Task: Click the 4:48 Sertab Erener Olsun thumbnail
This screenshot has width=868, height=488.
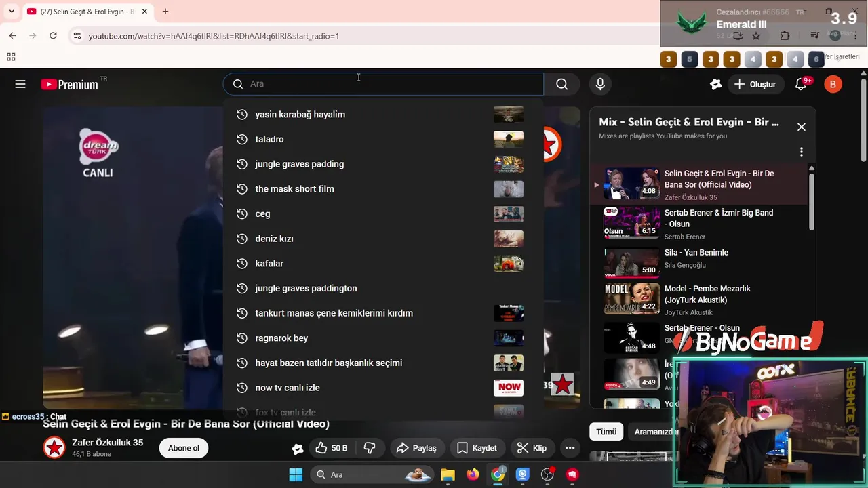Action: (631, 338)
